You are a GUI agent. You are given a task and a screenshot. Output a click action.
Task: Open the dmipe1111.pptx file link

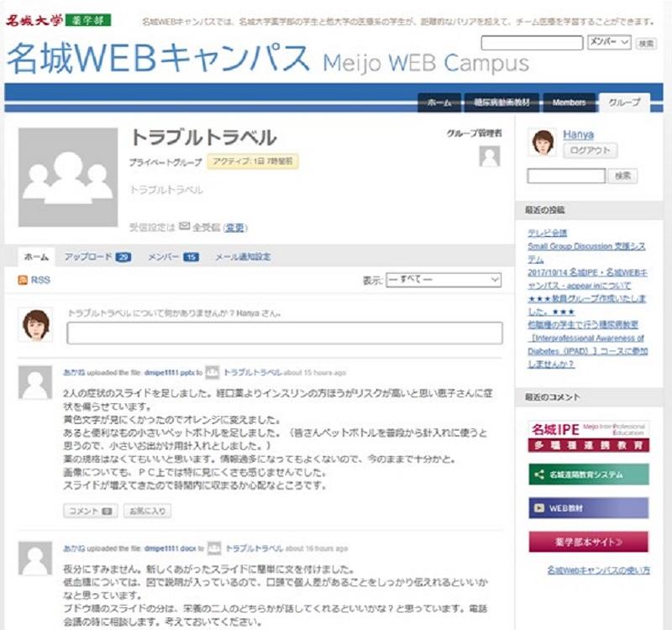(170, 373)
